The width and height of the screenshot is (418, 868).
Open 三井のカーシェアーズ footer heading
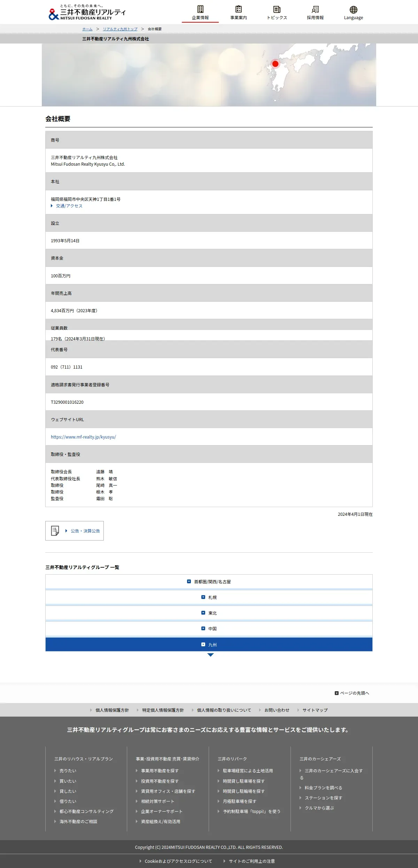(320, 759)
